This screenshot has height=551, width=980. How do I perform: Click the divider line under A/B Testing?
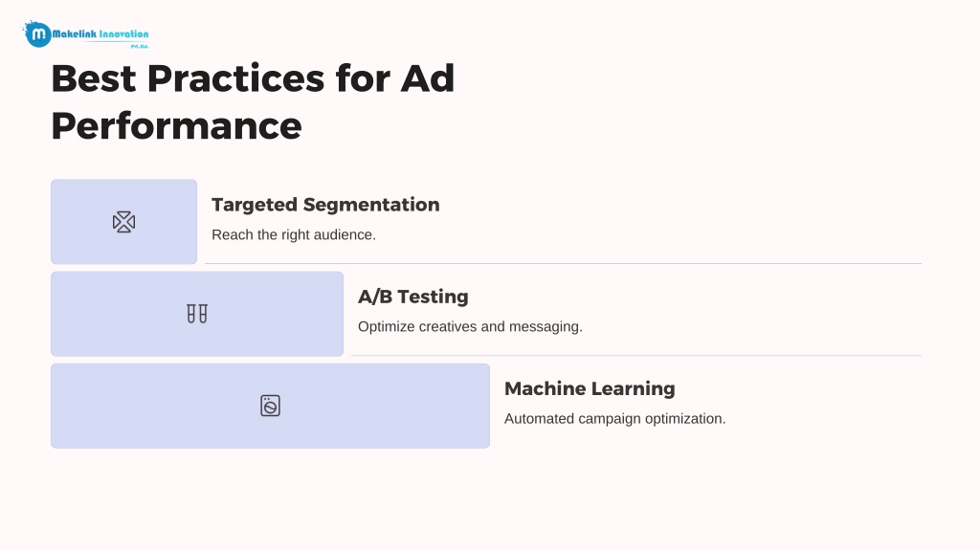point(636,356)
